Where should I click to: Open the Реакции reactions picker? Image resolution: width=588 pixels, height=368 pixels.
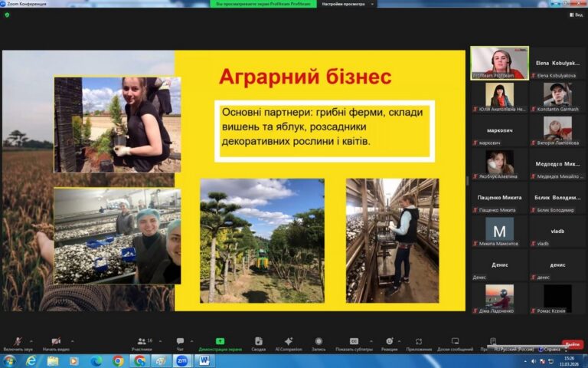click(x=389, y=342)
